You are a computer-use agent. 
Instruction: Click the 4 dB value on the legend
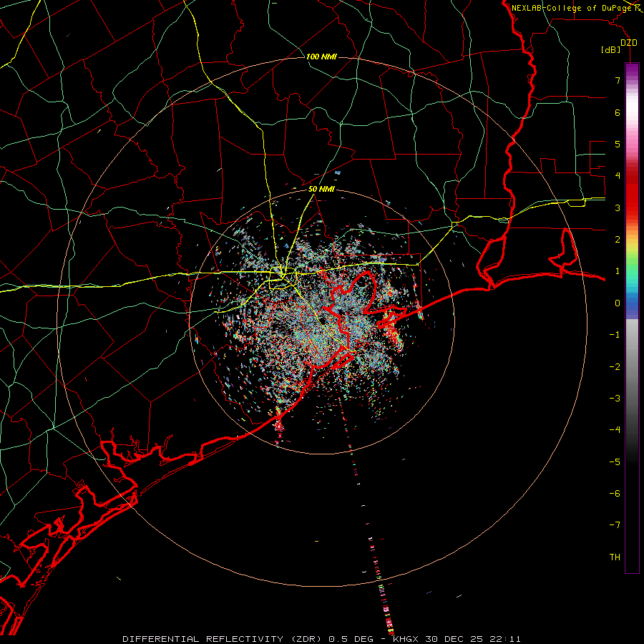(x=618, y=176)
